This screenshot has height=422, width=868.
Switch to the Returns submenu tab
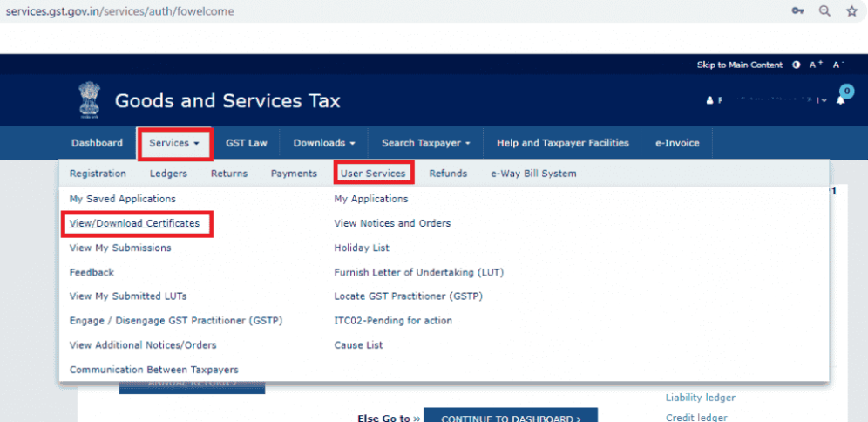point(228,174)
